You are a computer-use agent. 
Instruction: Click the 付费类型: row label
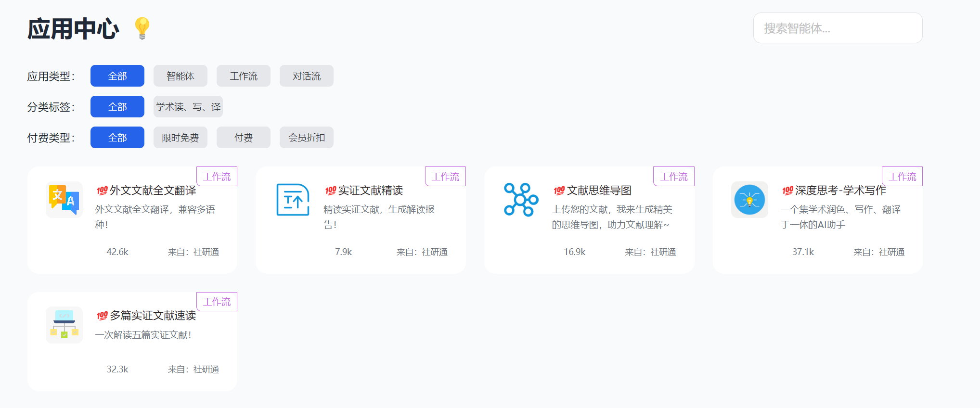coord(51,138)
